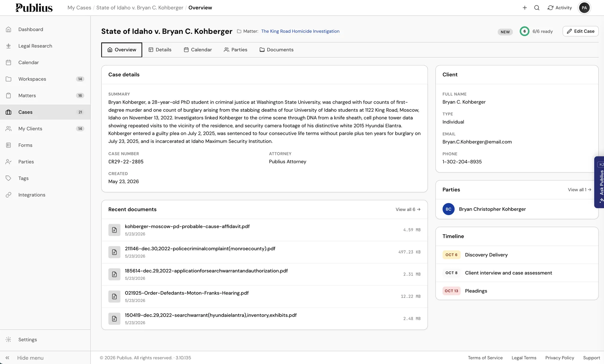Click the plus icon in top bar
The image size is (604, 364).
coord(524,8)
